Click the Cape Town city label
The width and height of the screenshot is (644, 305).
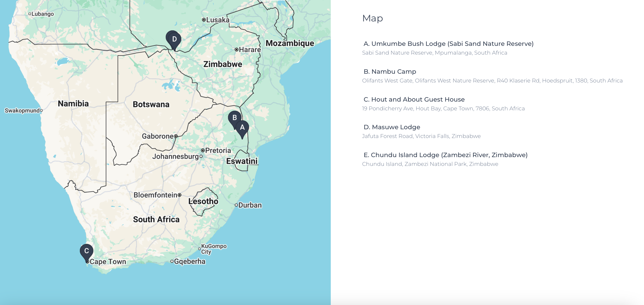tap(108, 261)
